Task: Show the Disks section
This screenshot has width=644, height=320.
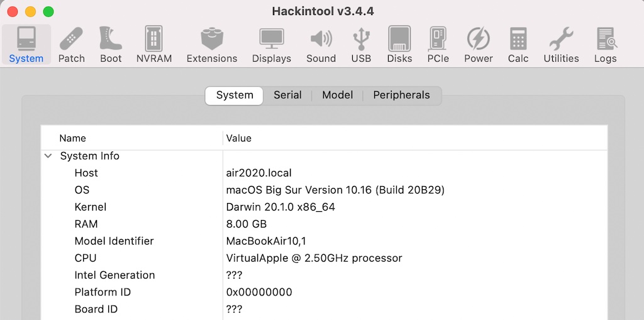Action: click(x=399, y=45)
